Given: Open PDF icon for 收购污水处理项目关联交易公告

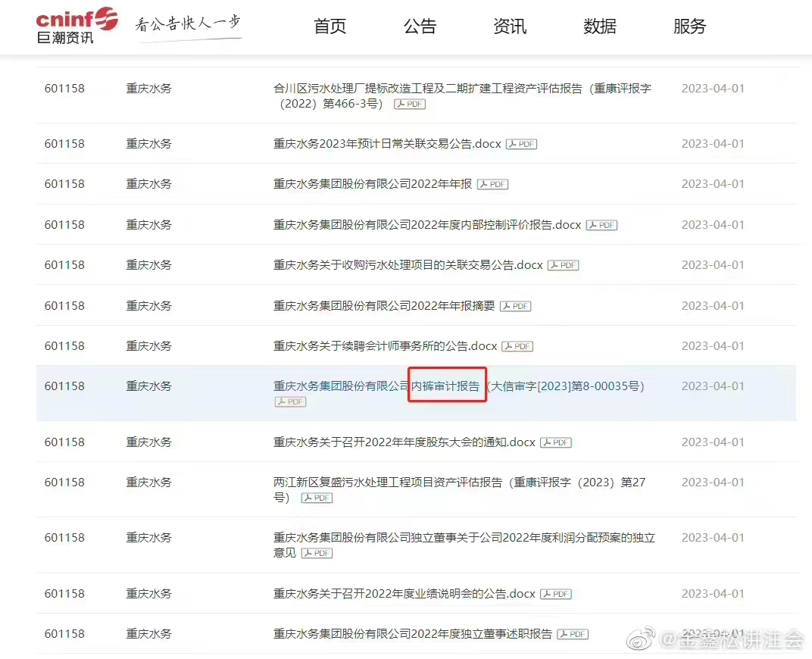Looking at the screenshot, I should click(564, 265).
